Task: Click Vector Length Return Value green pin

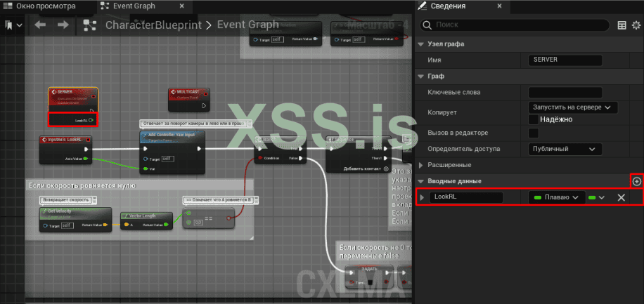Action: coord(165,225)
